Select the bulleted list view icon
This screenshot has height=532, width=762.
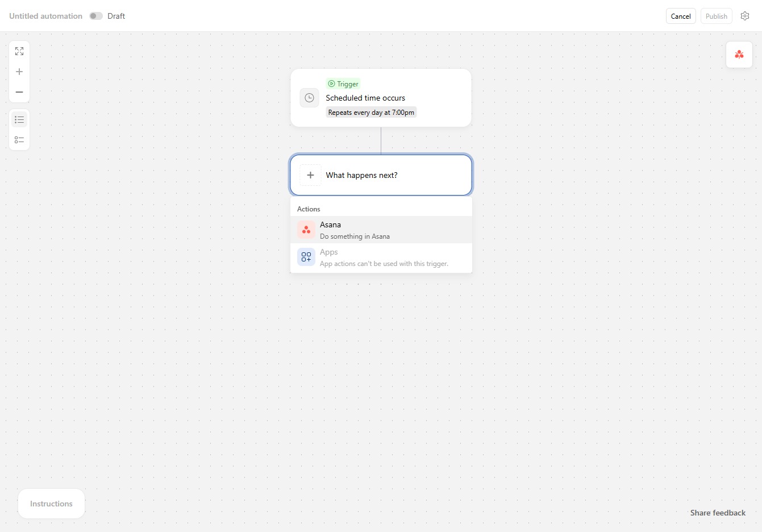(x=19, y=119)
